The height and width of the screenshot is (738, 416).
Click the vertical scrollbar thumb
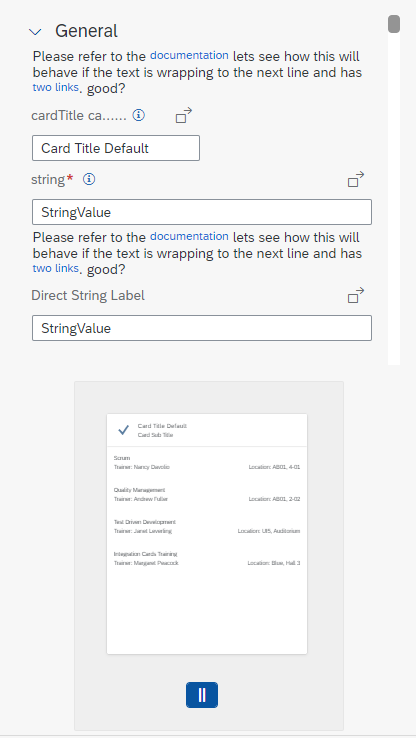tap(394, 24)
